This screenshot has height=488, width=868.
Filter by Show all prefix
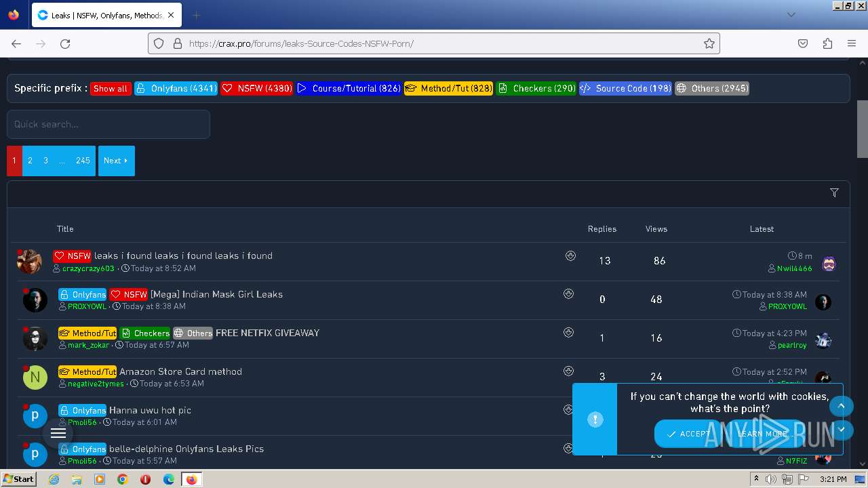click(x=111, y=88)
